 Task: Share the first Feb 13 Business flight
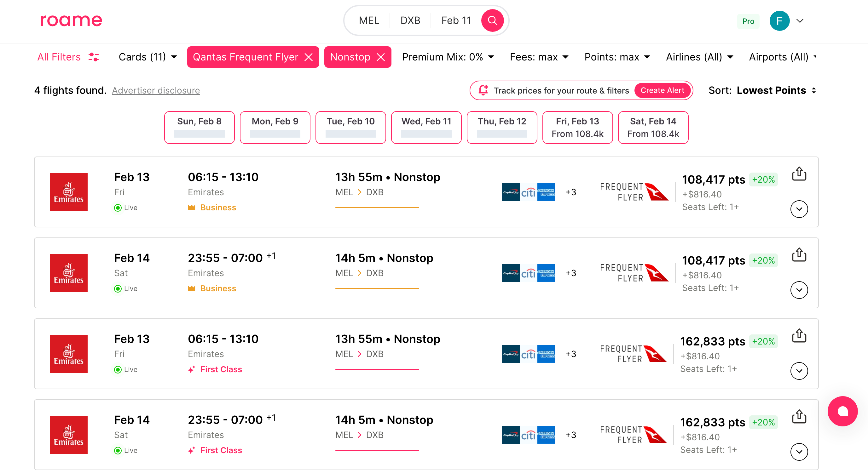tap(799, 174)
